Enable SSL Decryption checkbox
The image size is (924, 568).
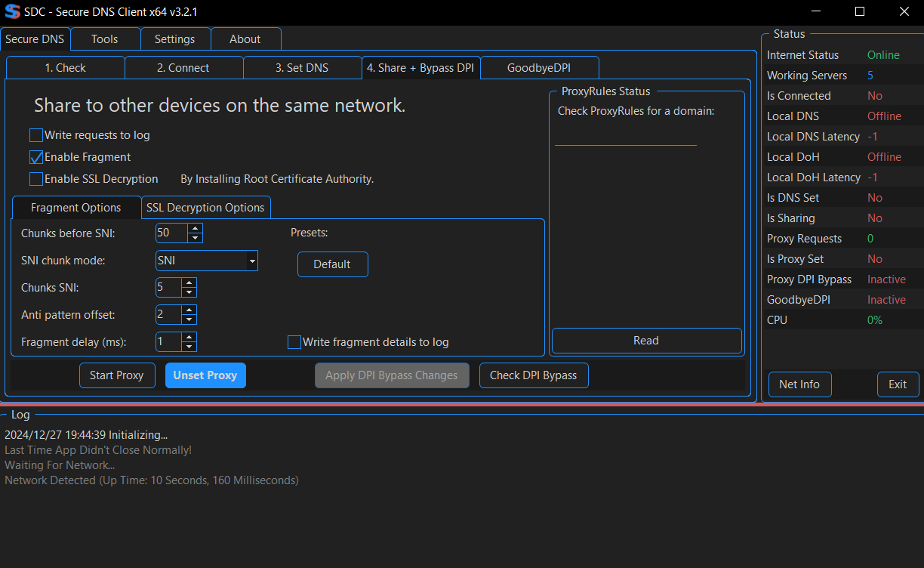[x=36, y=180]
